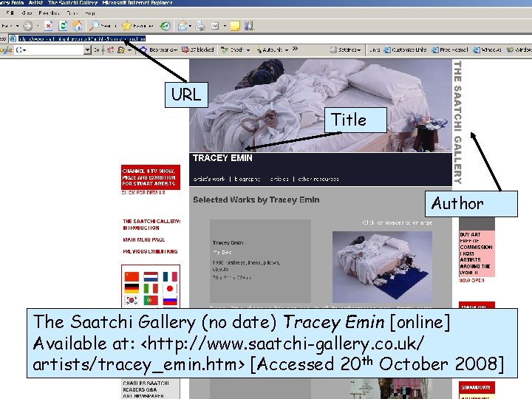Open the Main Menu Page link
The width and height of the screenshot is (532, 399).
click(x=144, y=239)
